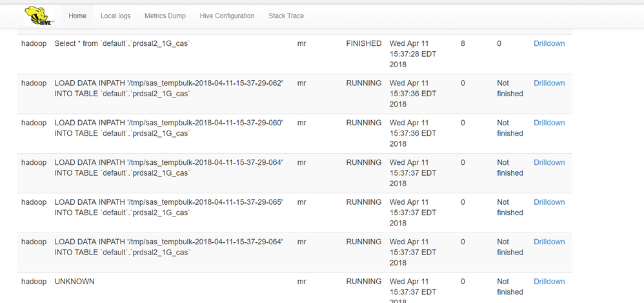This screenshot has height=303, width=644.
Task: Click the LOAD DATA query ending in 062
Action: 168,89
